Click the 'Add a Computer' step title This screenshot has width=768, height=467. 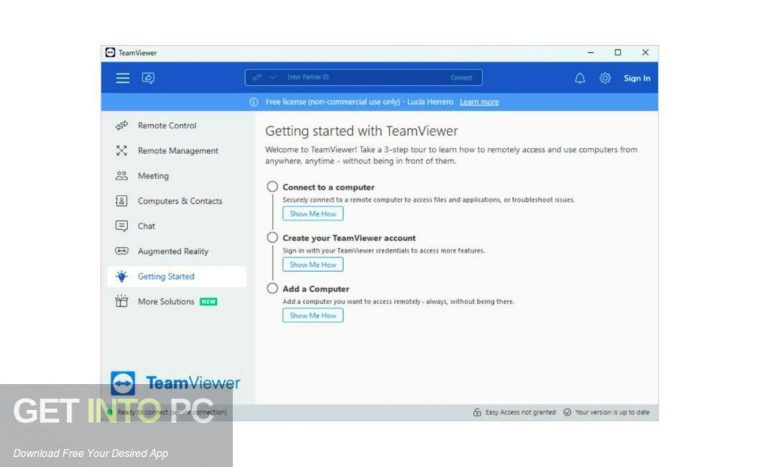click(315, 289)
